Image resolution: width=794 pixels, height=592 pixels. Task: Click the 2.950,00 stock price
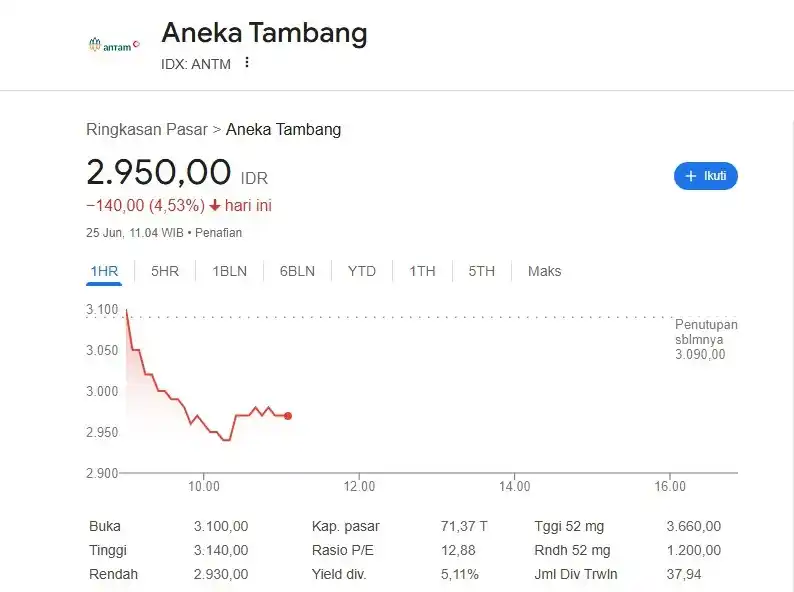(x=159, y=172)
